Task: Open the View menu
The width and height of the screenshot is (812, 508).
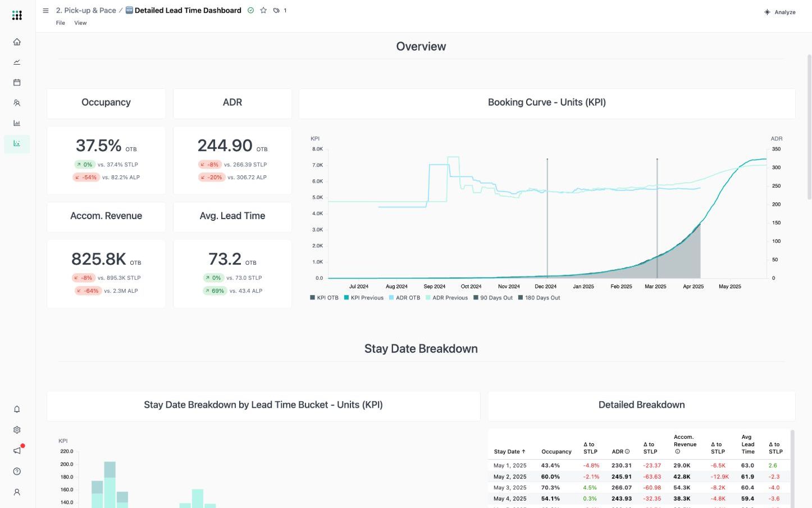Action: (80, 23)
